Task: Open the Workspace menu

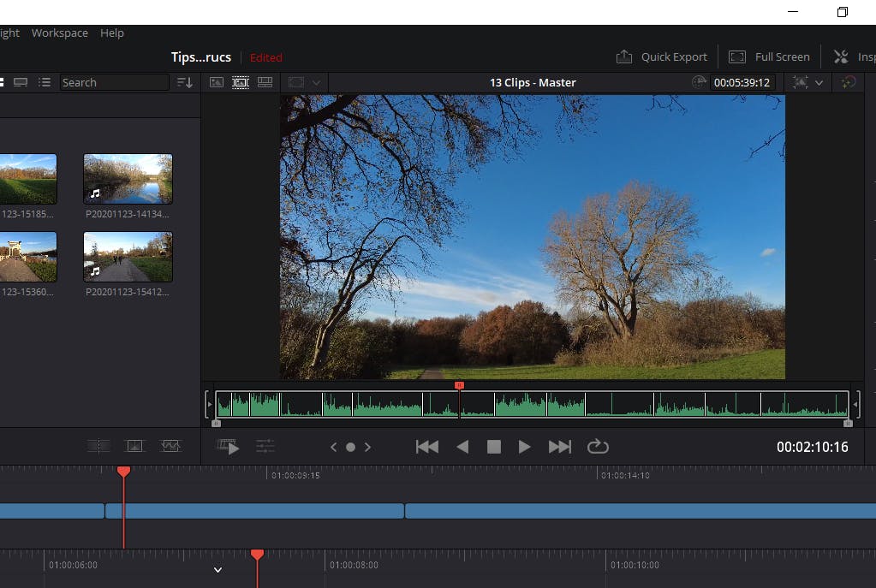Action: 60,33
